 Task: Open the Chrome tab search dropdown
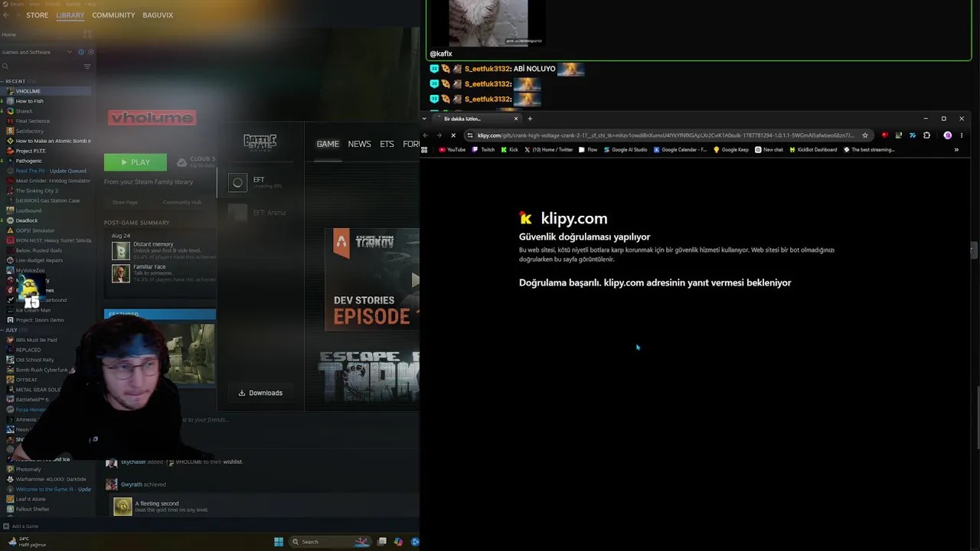424,119
